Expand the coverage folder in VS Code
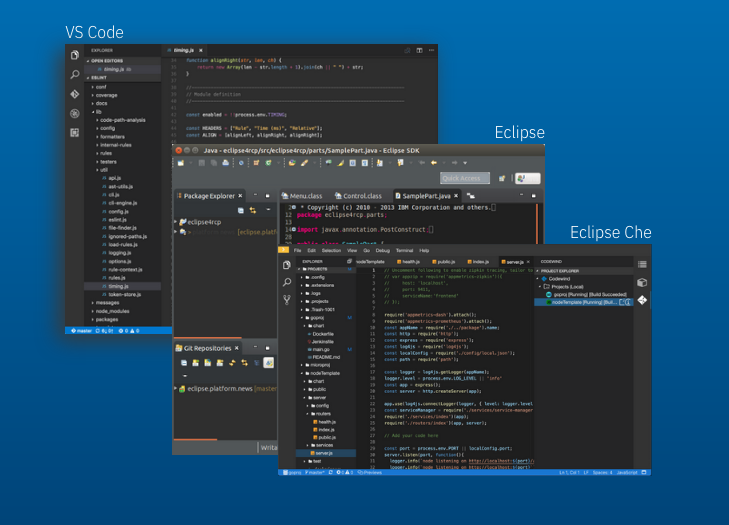The image size is (729, 525). (106, 95)
